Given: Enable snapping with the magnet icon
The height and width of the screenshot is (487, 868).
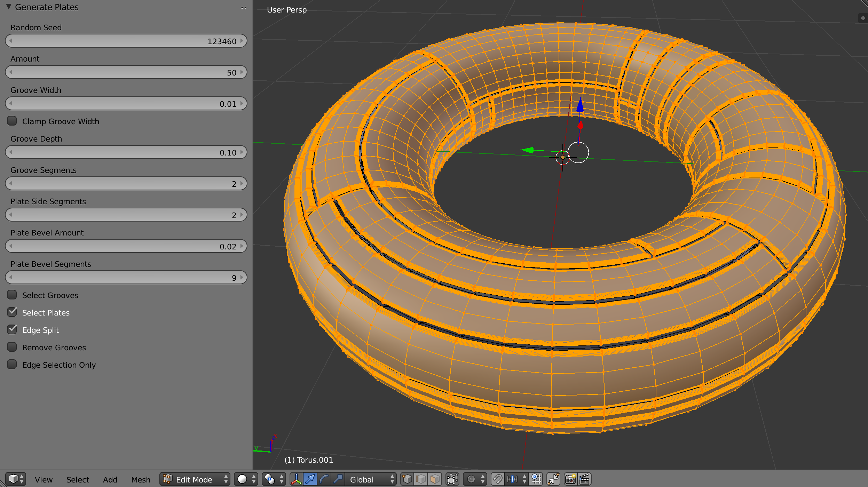Looking at the screenshot, I should click(498, 479).
